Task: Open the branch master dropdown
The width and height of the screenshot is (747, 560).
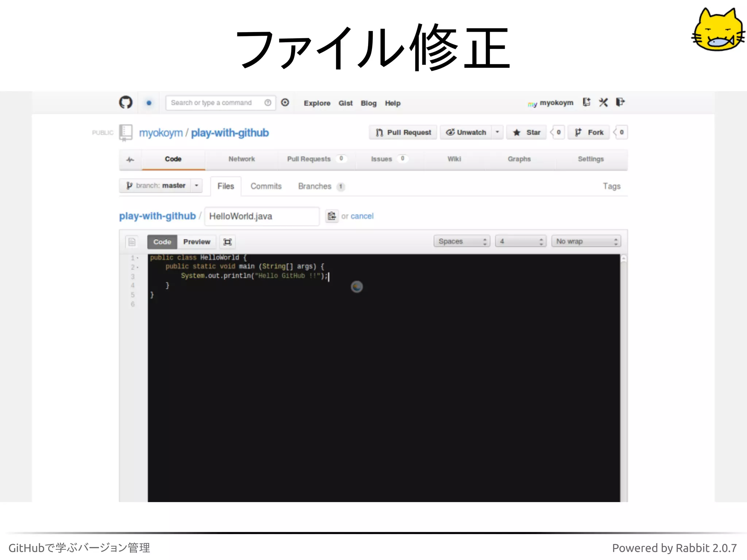Action: point(160,186)
